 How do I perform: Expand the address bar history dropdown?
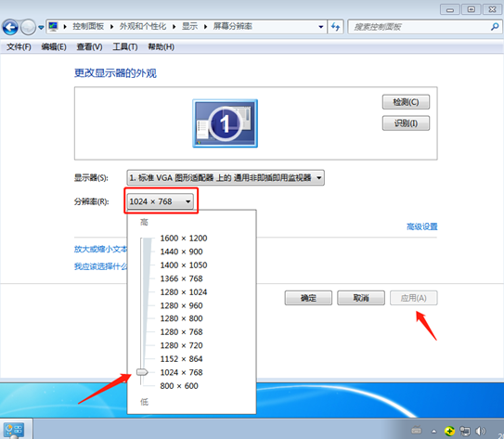tap(320, 27)
